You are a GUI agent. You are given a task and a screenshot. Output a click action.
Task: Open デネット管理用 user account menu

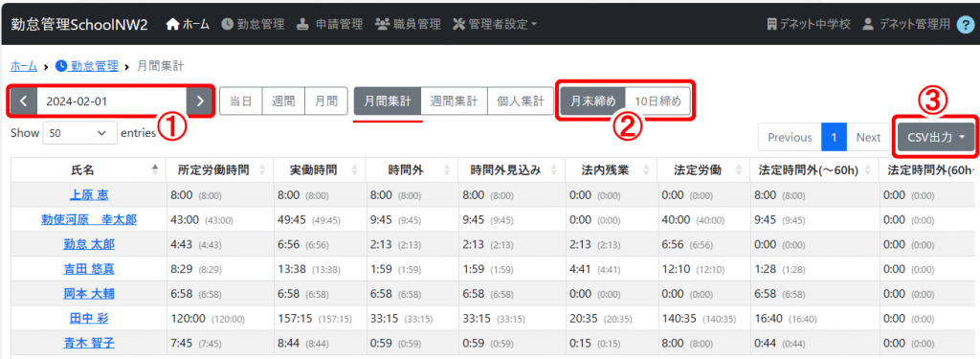pos(906,24)
